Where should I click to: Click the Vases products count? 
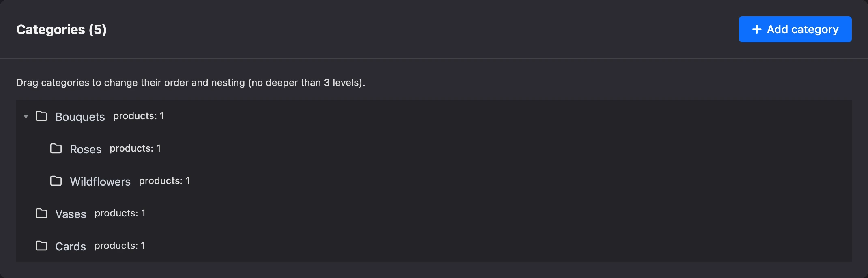(x=120, y=213)
